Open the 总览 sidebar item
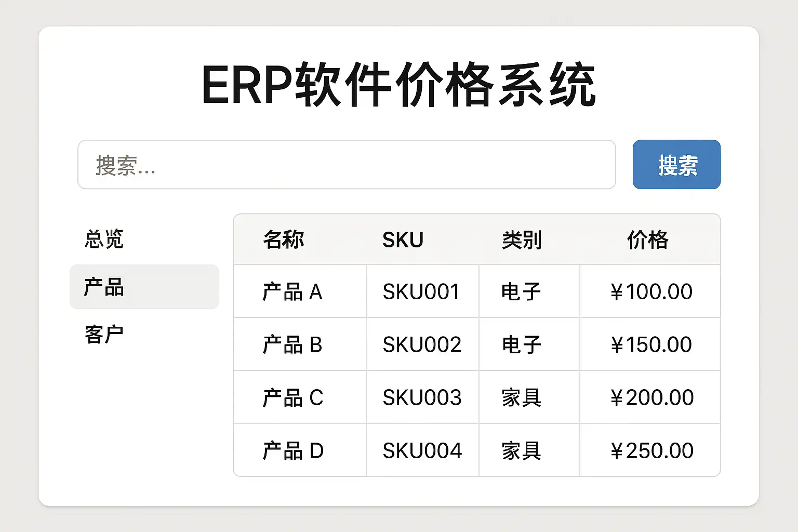 click(104, 240)
